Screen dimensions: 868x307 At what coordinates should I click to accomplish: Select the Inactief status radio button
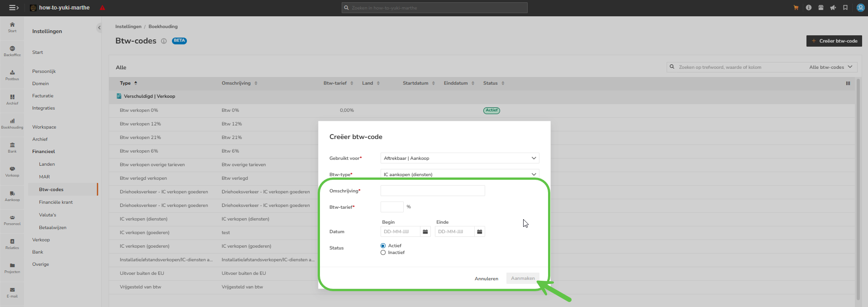(383, 253)
